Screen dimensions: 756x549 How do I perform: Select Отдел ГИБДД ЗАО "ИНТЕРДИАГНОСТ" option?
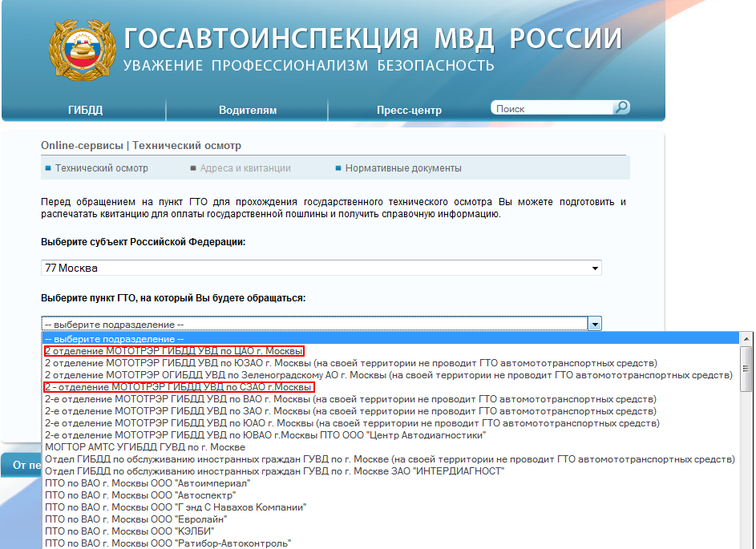[390, 471]
